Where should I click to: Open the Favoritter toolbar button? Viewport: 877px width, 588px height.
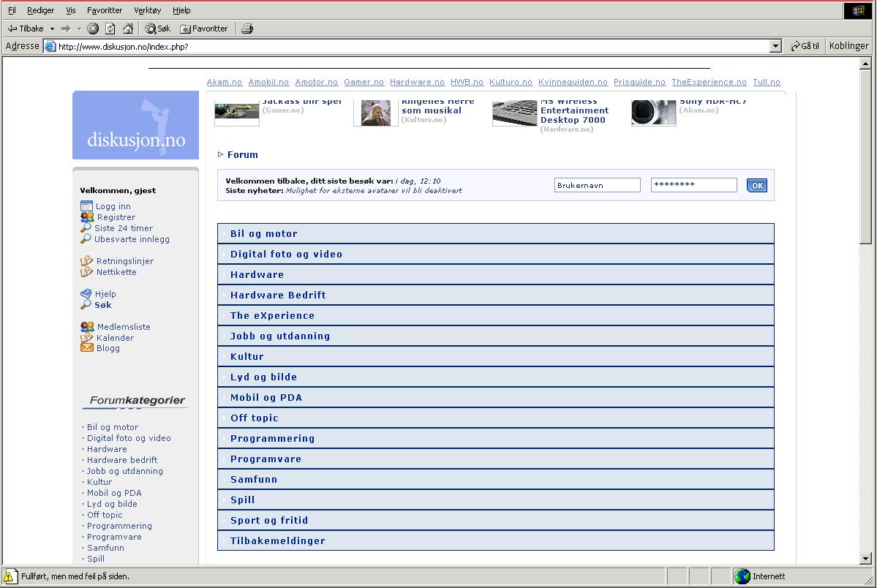coord(204,29)
